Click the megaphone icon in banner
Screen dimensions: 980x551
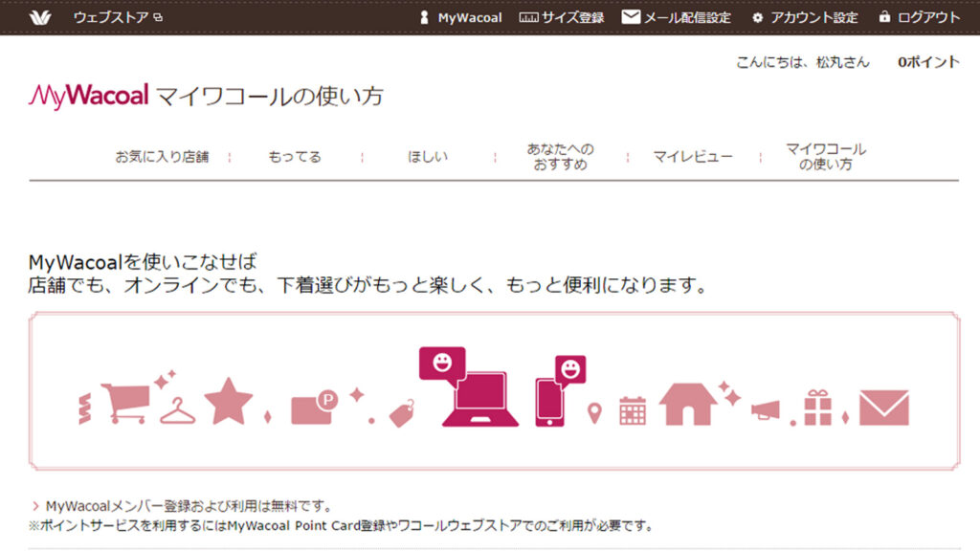coord(766,409)
